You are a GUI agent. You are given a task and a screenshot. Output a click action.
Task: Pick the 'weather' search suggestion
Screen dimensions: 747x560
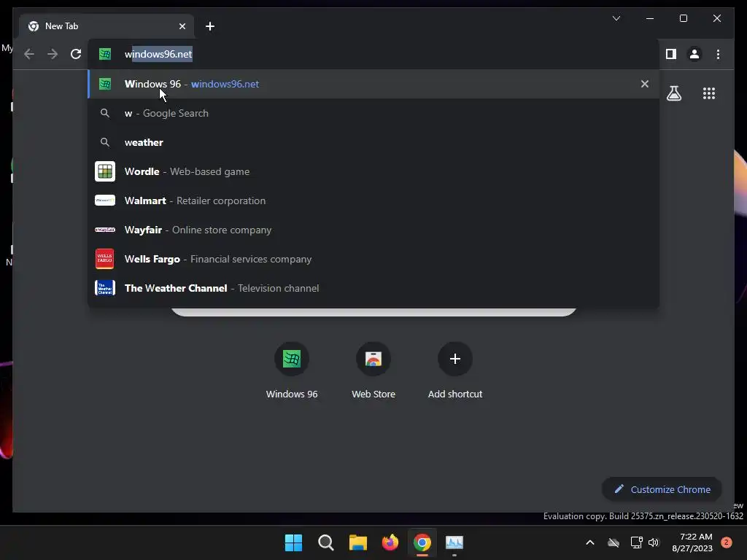click(x=373, y=142)
